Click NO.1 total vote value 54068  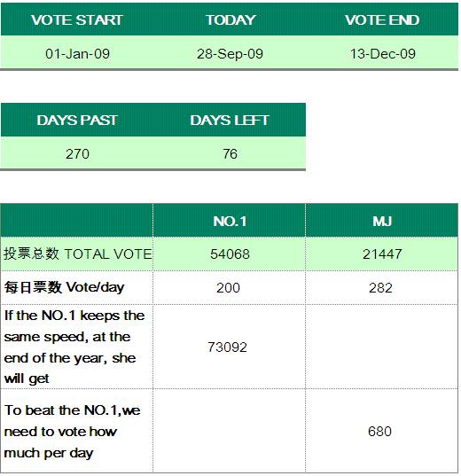(x=230, y=254)
